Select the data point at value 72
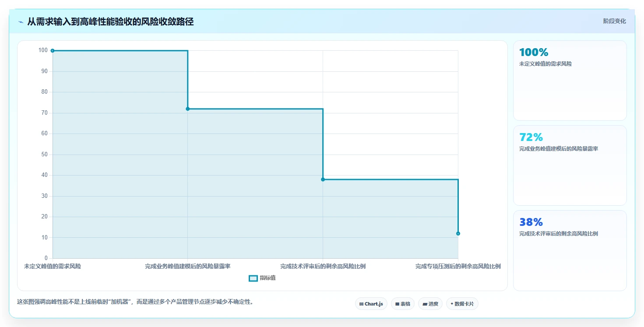The height and width of the screenshot is (327, 644). pos(188,109)
